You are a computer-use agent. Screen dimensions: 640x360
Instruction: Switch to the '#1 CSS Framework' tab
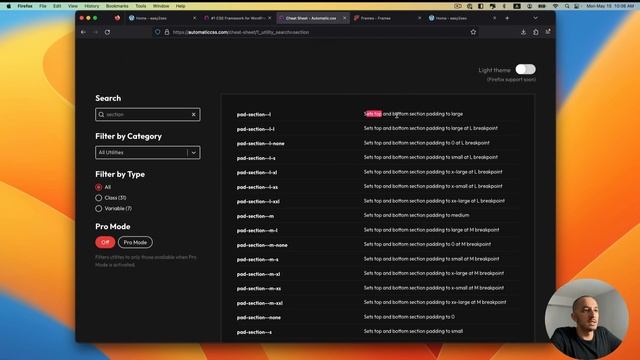[238, 18]
